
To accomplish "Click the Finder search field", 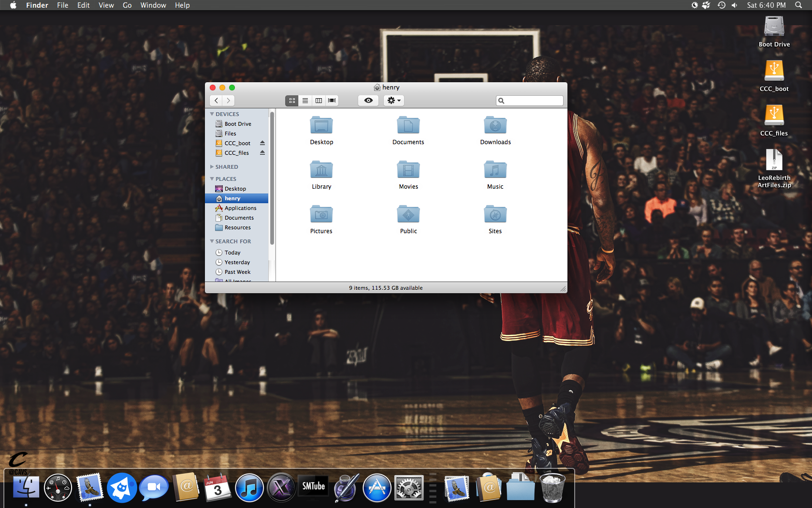I will [x=530, y=101].
